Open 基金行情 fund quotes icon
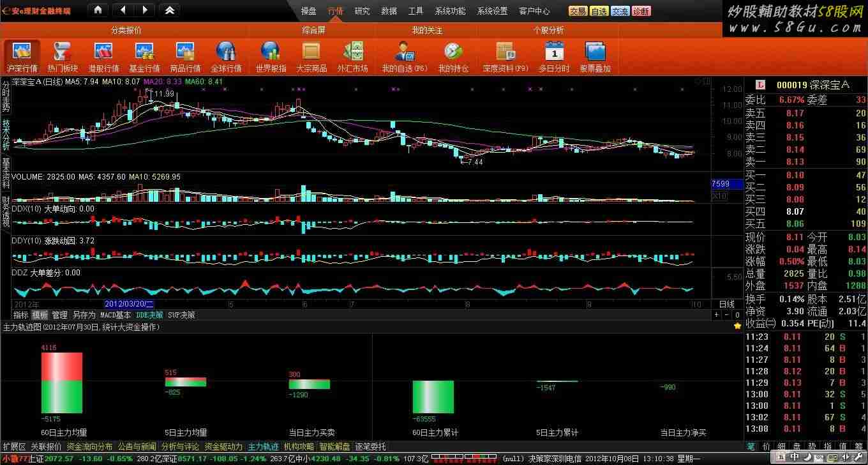 click(x=144, y=56)
